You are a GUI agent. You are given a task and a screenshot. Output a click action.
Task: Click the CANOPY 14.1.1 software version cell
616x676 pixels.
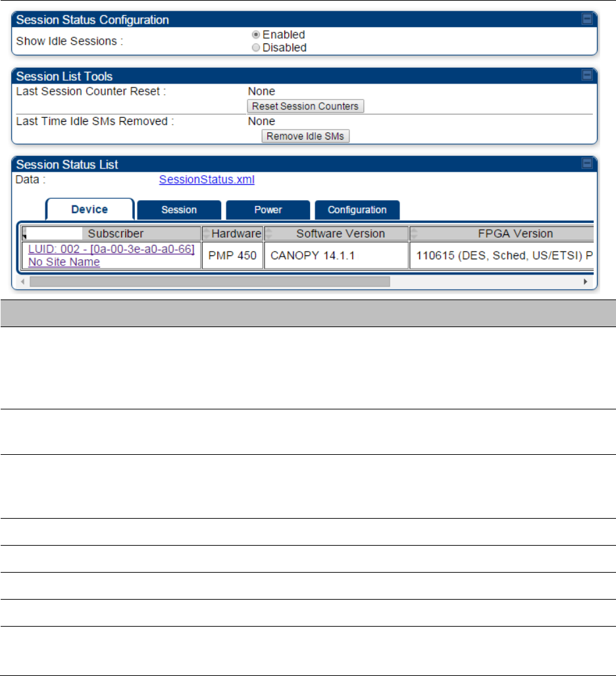[x=336, y=255]
